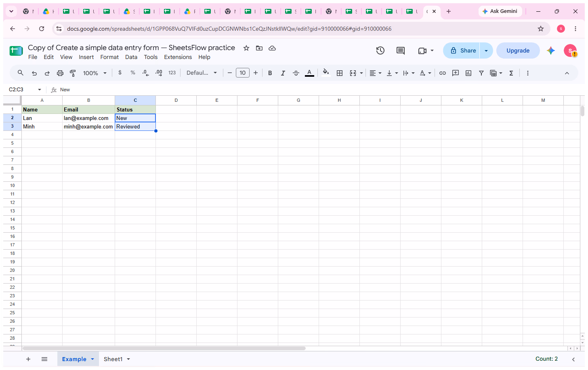Toggle strikethrough formatting
The image size is (588, 370).
click(x=296, y=73)
